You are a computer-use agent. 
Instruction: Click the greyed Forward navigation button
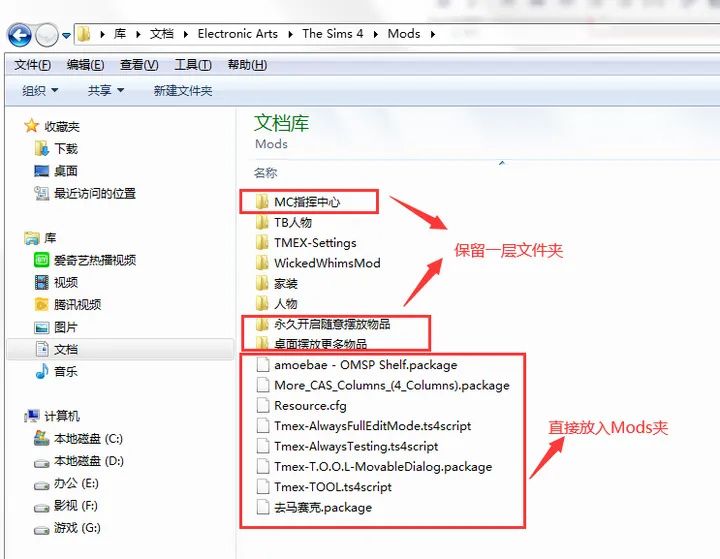47,35
